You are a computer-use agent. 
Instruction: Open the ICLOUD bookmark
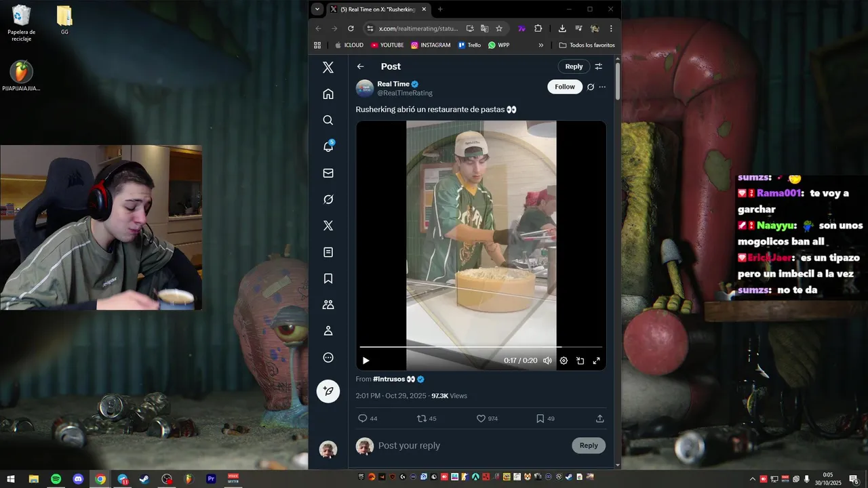pyautogui.click(x=349, y=45)
